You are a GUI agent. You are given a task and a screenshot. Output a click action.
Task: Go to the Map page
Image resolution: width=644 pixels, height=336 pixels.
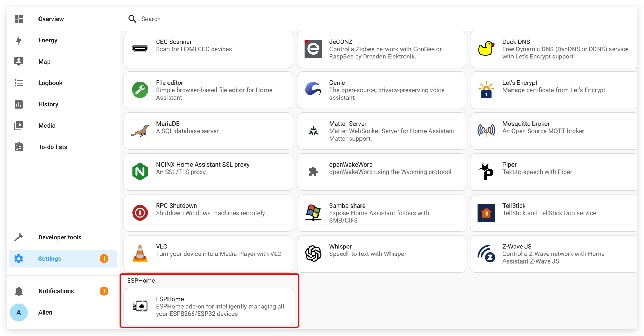coord(63,62)
